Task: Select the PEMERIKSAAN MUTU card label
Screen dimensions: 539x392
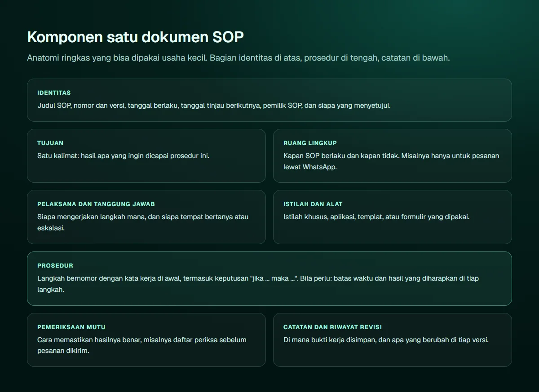Action: [71, 327]
